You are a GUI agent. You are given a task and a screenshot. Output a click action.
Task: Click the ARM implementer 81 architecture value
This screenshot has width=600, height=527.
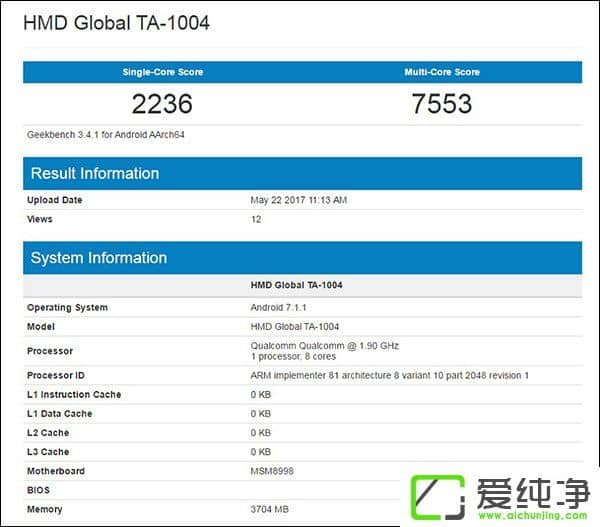point(390,375)
